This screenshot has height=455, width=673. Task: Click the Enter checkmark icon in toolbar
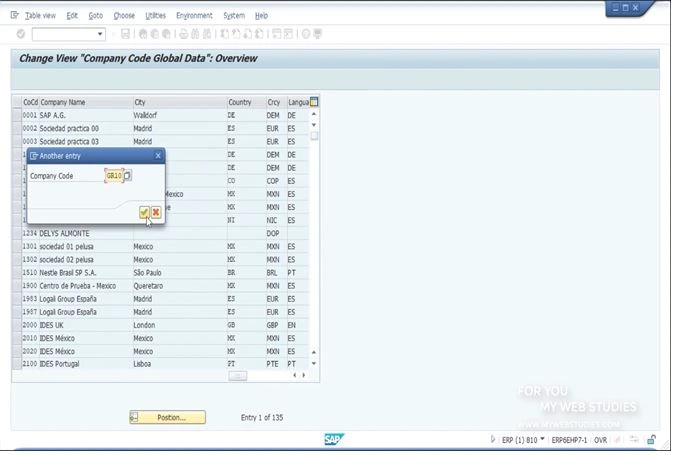click(x=21, y=34)
